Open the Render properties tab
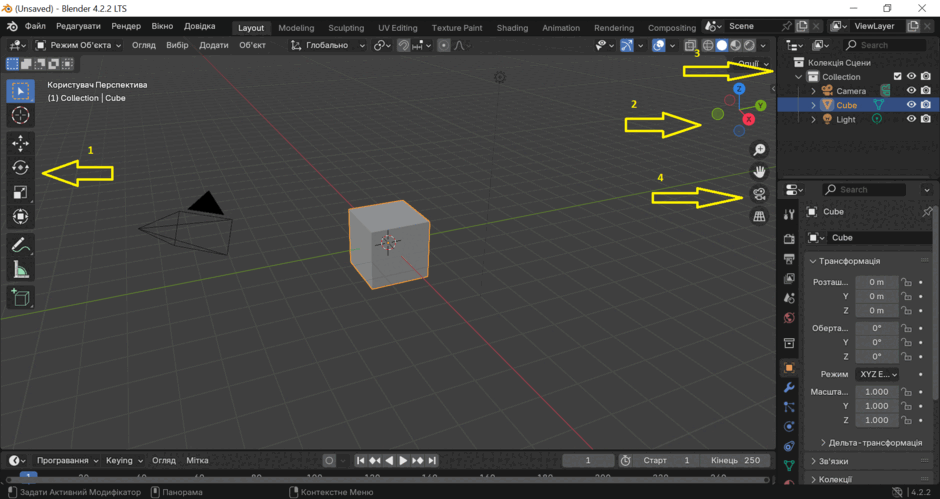The width and height of the screenshot is (940, 499). [x=789, y=239]
